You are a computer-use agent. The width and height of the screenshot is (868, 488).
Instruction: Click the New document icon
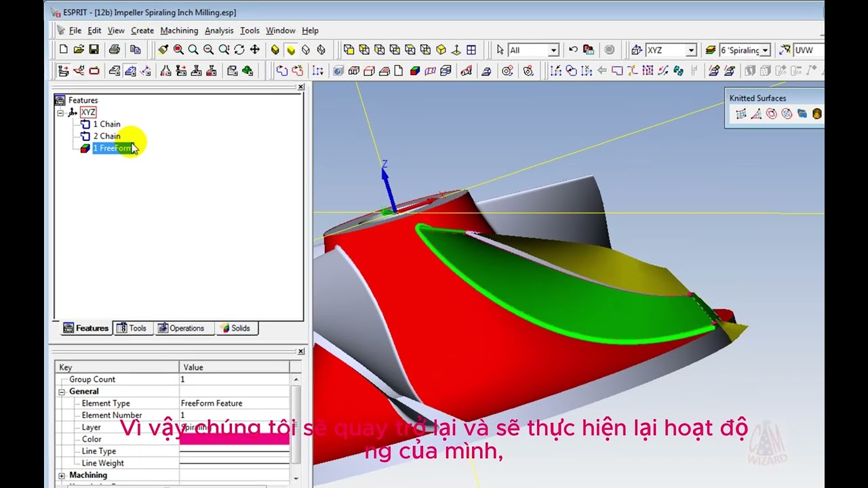pyautogui.click(x=64, y=49)
